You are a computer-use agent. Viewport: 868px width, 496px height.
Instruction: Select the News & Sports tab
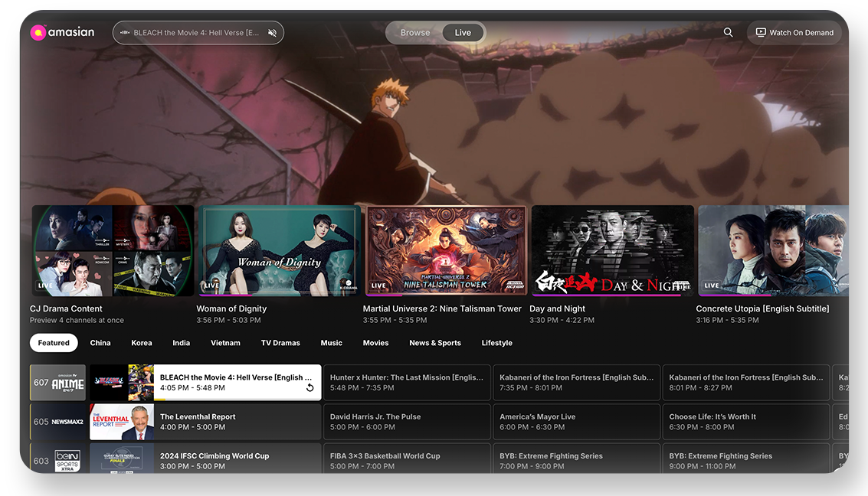coord(435,343)
